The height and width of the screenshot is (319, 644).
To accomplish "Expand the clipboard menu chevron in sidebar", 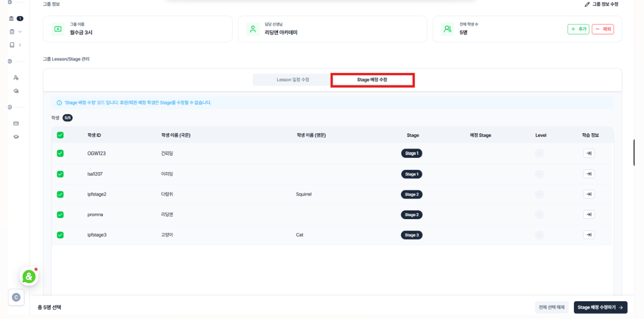I will tap(20, 32).
